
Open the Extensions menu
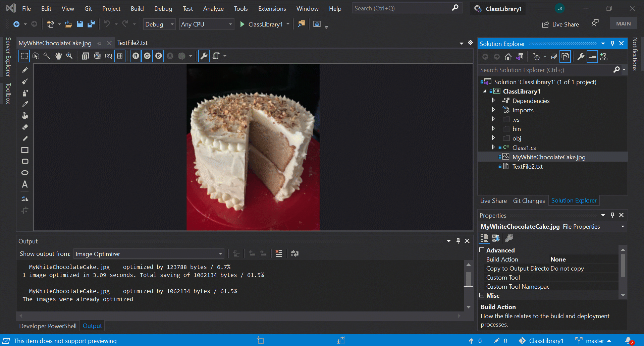272,9
